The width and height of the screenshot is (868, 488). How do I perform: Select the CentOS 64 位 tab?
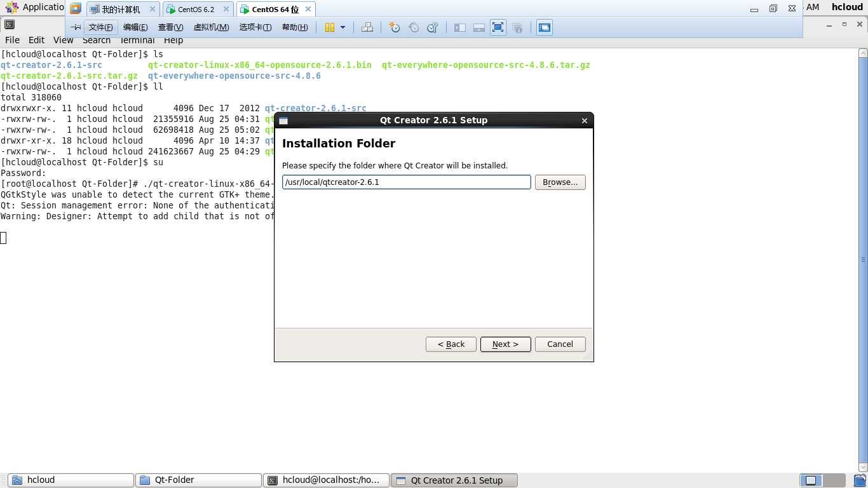click(x=275, y=10)
